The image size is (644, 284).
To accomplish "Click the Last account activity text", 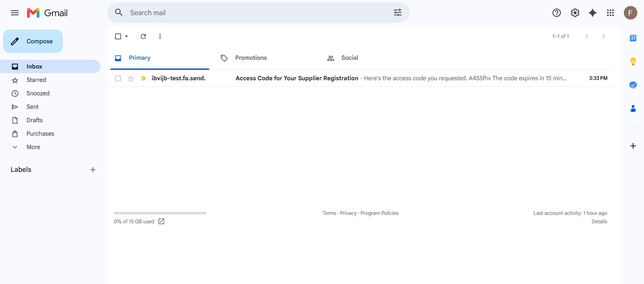I will tap(570, 213).
